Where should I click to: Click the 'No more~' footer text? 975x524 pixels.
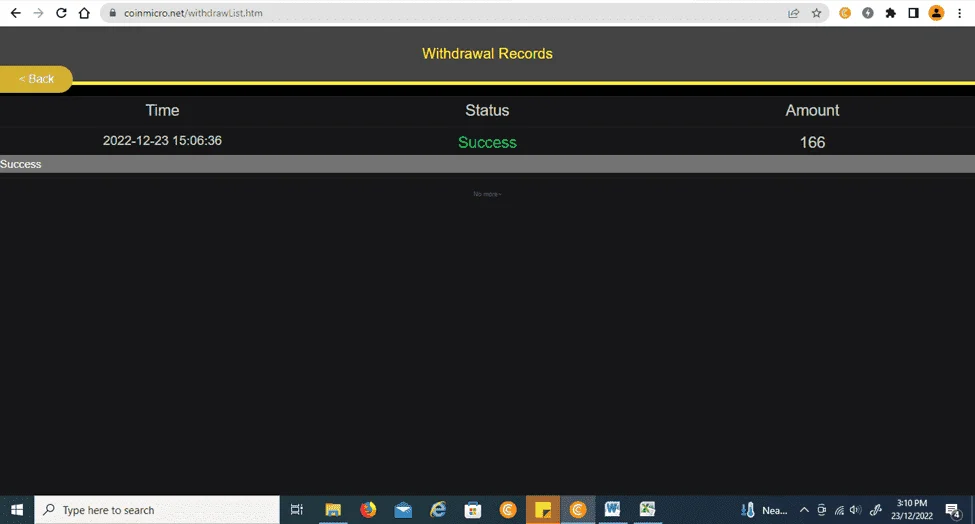[487, 194]
